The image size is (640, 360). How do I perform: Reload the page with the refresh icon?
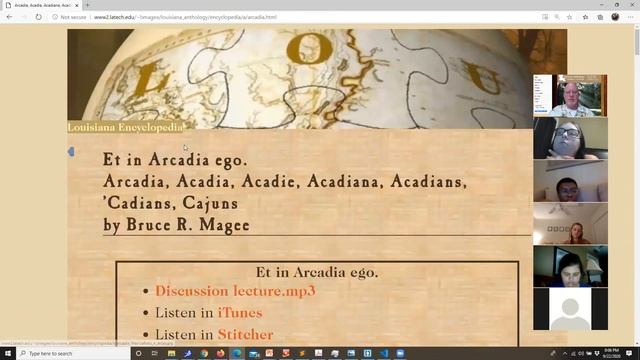point(38,17)
